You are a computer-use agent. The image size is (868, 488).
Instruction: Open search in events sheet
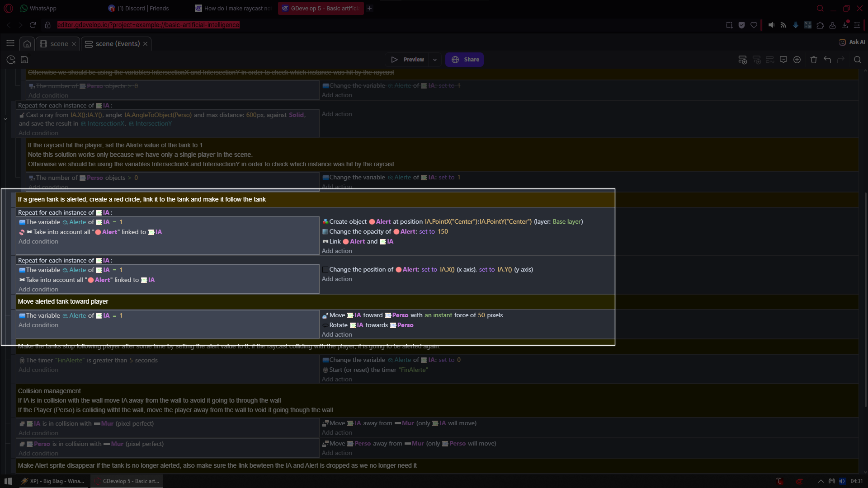pos(857,60)
